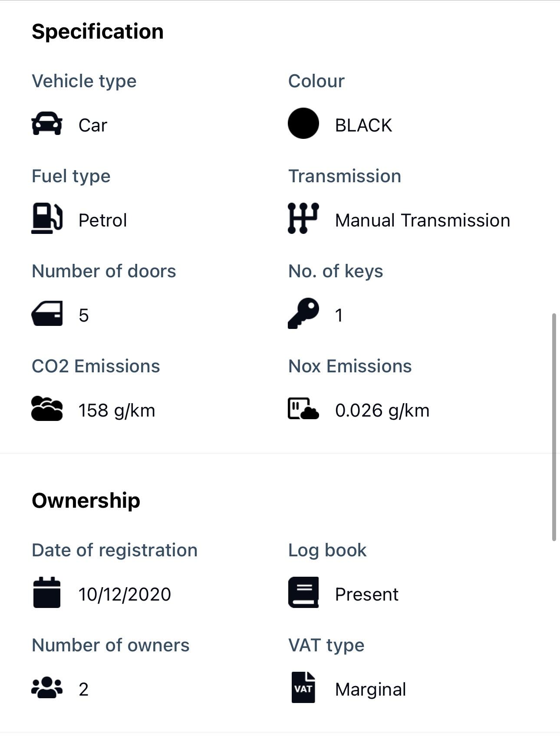Image resolution: width=560 pixels, height=749 pixels.
Task: Click the Manual Transmission value text
Action: click(x=422, y=220)
